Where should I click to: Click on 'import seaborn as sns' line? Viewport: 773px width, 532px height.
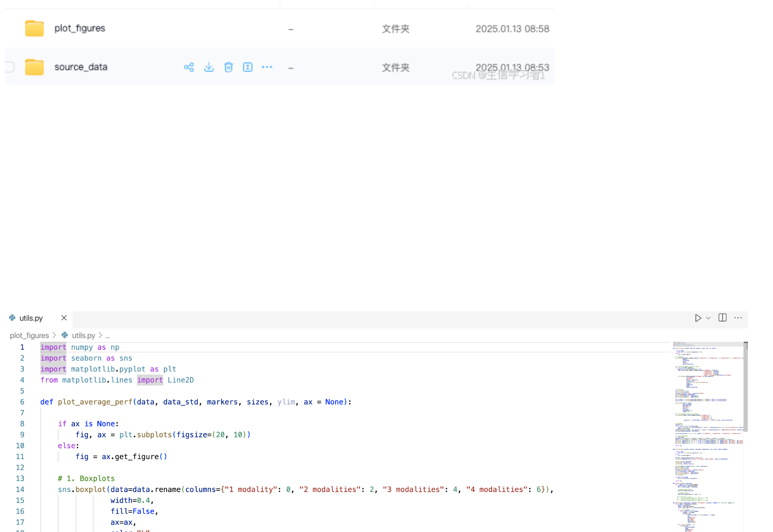click(86, 358)
